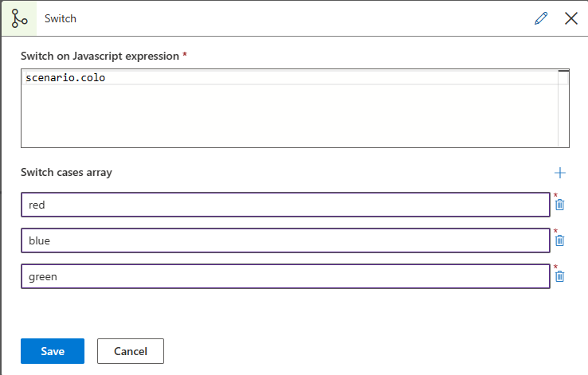Click into the red case field
The height and width of the screenshot is (375, 588).
pos(285,205)
